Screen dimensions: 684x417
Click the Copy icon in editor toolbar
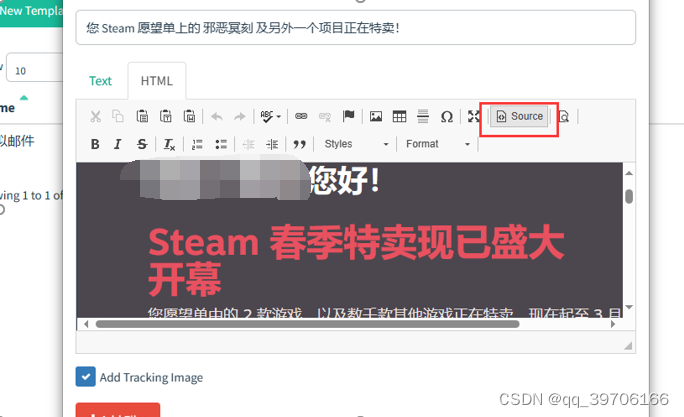(118, 116)
